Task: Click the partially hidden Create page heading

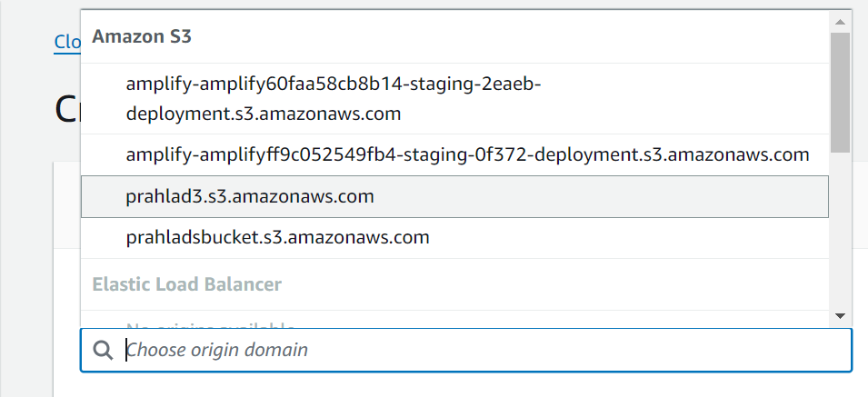Action: 67,110
